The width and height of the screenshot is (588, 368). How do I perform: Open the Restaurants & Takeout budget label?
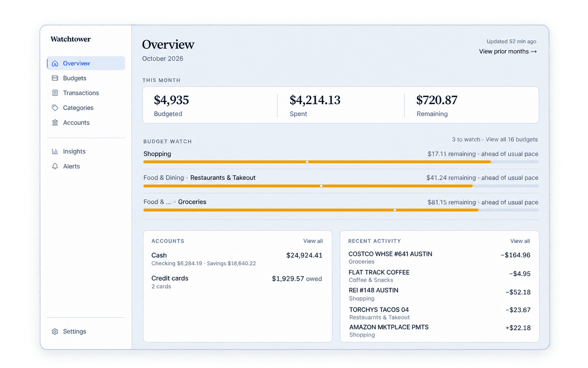(x=223, y=178)
